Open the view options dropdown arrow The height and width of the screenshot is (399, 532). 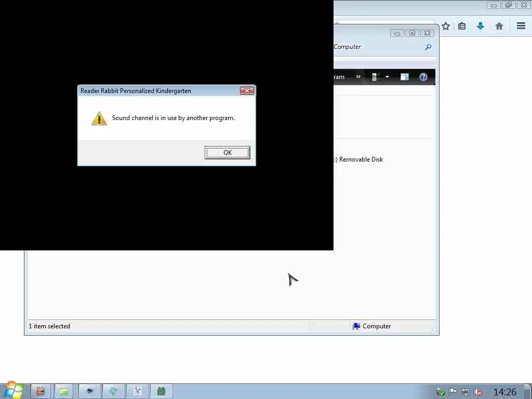pyautogui.click(x=387, y=77)
